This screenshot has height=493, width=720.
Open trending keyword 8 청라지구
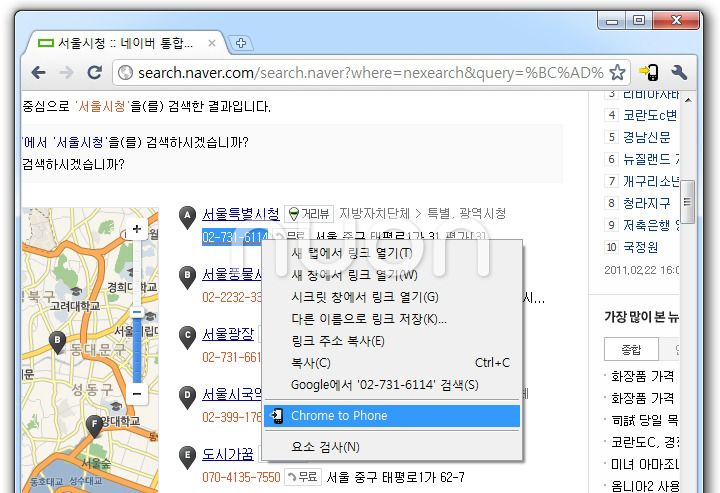647,203
